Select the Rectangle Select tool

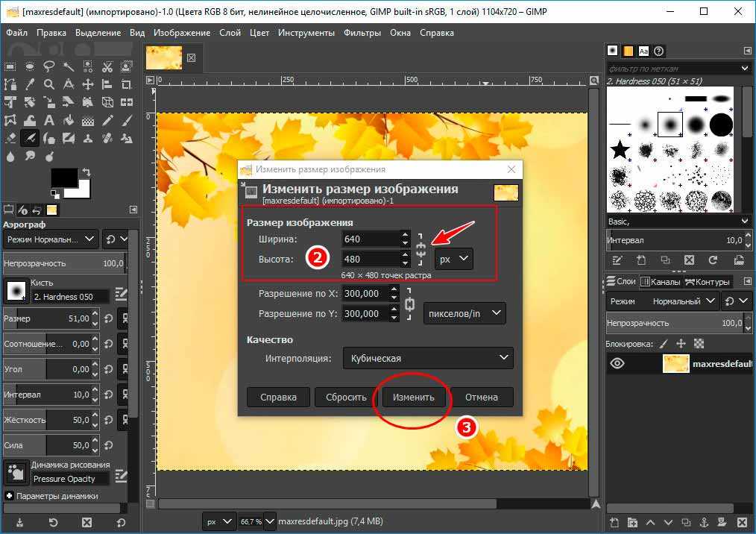(x=10, y=66)
